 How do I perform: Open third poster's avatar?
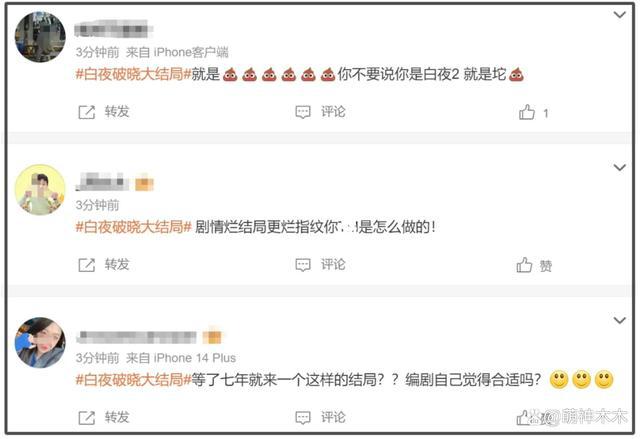tap(40, 343)
